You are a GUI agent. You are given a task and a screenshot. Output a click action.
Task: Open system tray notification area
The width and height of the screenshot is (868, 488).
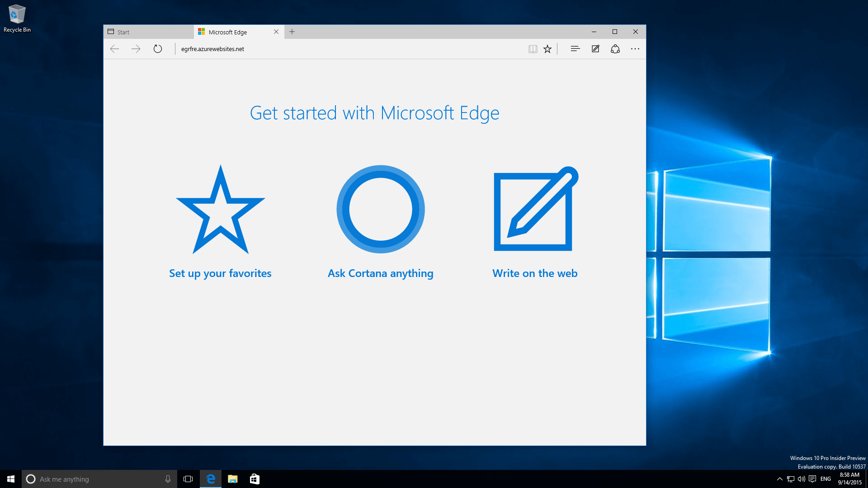778,479
